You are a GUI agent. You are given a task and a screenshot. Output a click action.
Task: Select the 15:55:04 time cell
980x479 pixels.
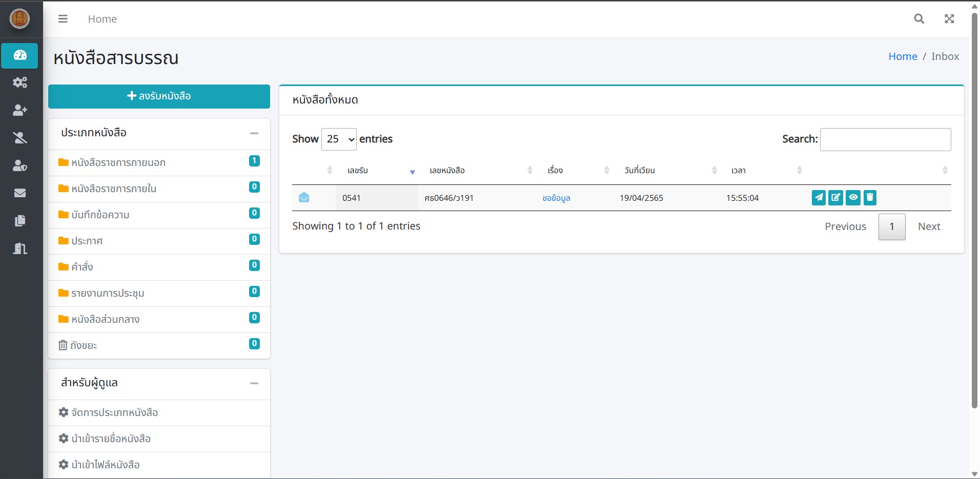pos(763,198)
